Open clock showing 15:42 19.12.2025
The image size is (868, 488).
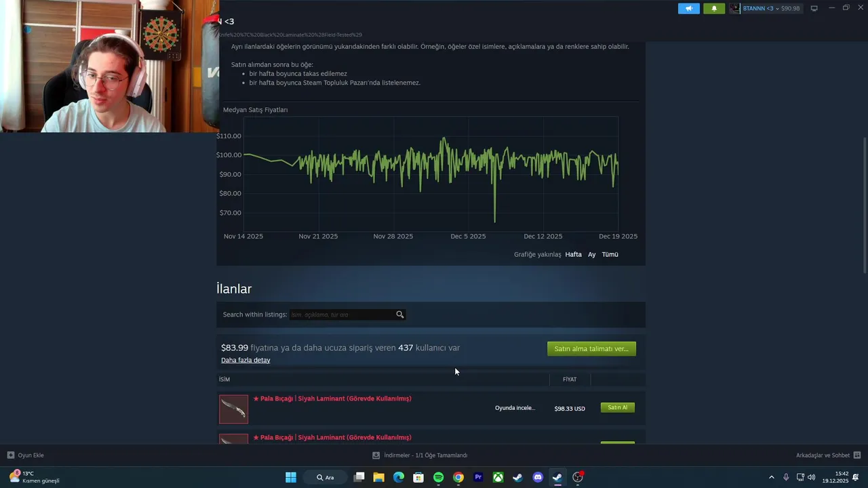click(x=835, y=477)
